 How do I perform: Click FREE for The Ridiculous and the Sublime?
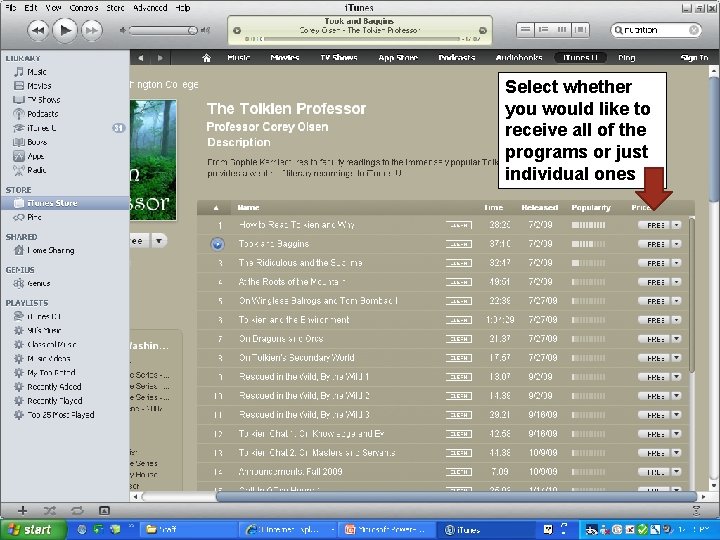pos(654,263)
